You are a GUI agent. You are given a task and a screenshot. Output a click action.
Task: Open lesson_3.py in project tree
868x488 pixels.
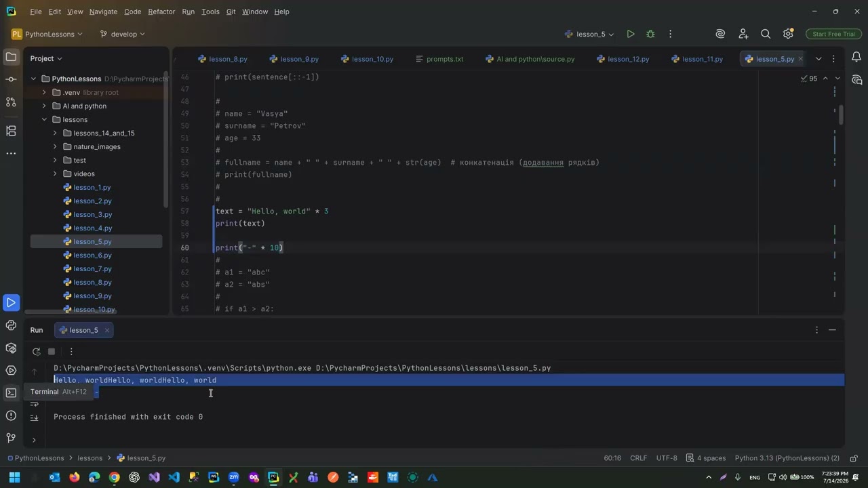click(x=92, y=214)
